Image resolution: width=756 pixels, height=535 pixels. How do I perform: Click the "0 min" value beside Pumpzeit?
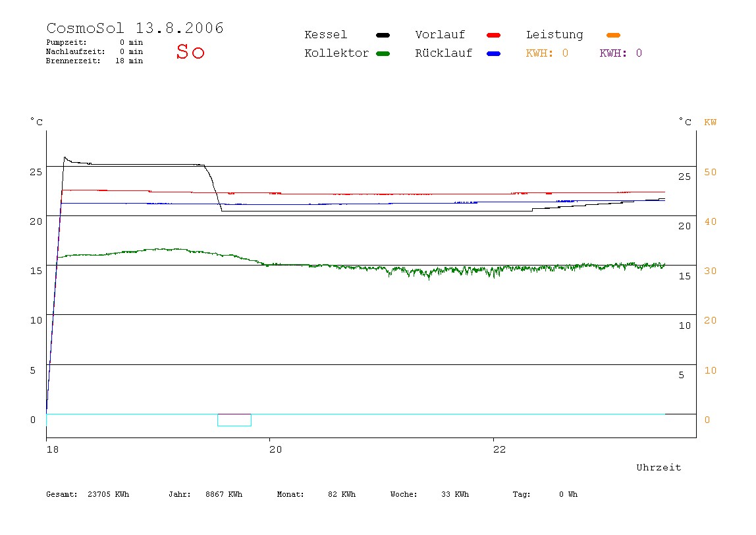[131, 42]
